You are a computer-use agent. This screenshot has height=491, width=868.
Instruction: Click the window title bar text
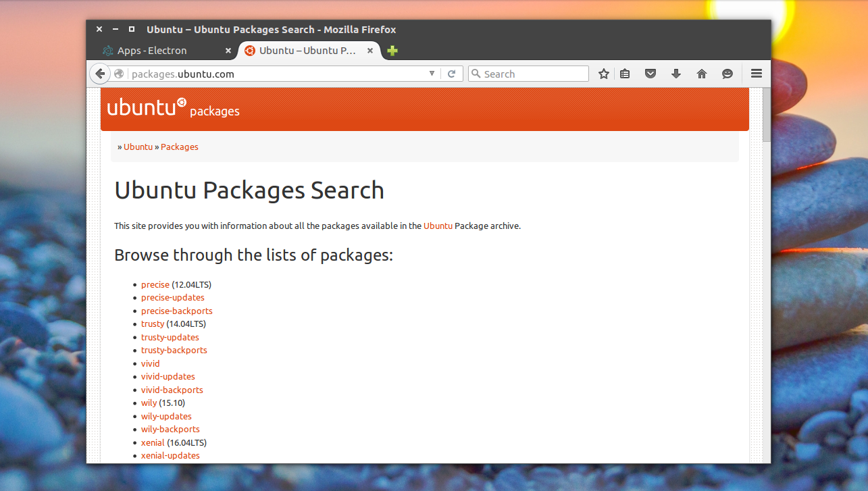pyautogui.click(x=272, y=29)
